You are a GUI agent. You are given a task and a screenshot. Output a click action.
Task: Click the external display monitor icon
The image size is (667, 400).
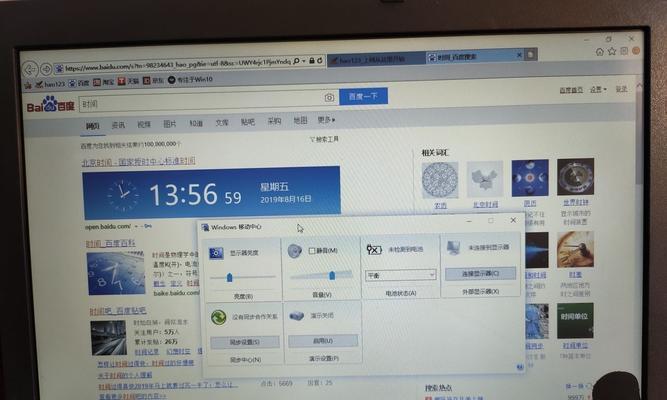coord(453,247)
